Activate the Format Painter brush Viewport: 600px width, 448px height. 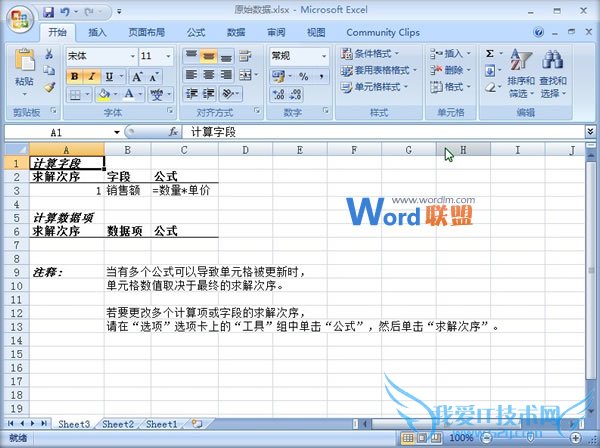click(x=49, y=87)
